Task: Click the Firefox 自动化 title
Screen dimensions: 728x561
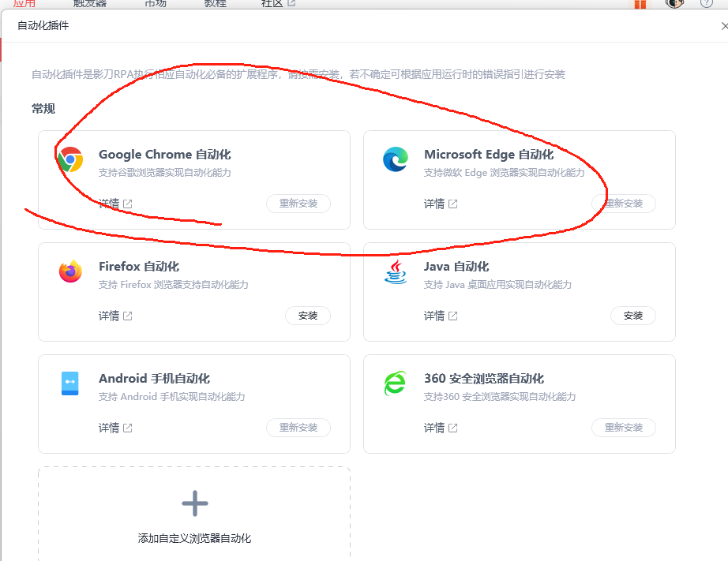Action: (x=139, y=267)
